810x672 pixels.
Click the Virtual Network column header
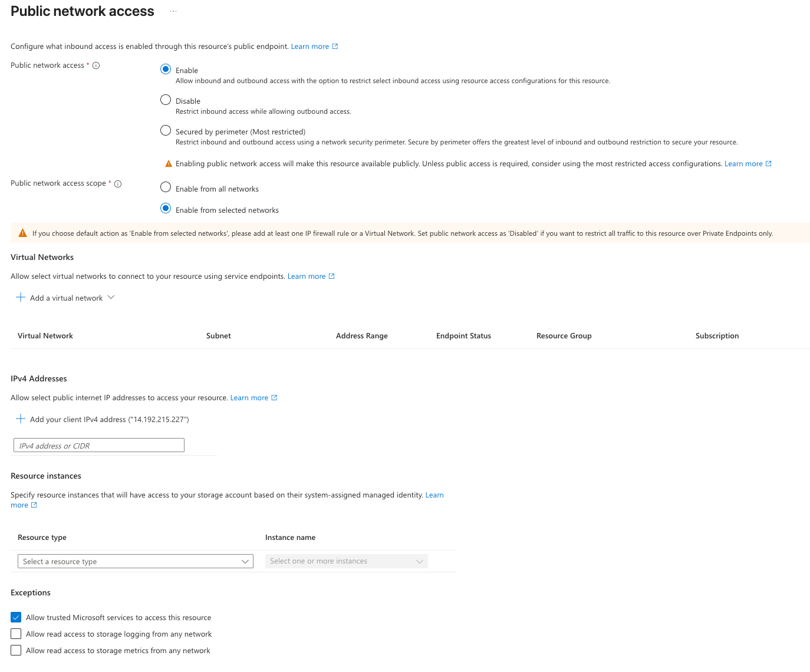click(45, 336)
